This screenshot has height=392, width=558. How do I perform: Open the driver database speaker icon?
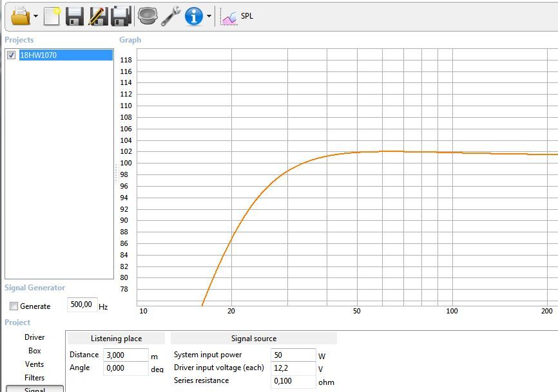pyautogui.click(x=148, y=16)
